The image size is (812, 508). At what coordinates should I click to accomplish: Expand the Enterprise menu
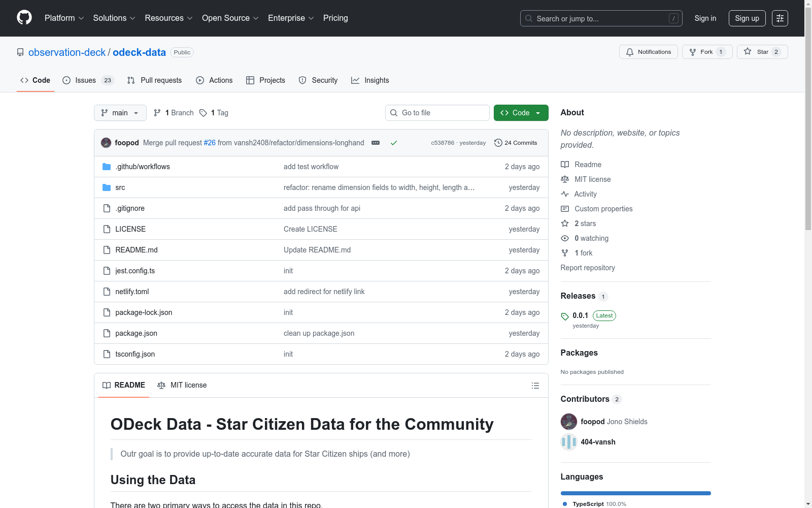click(x=291, y=18)
